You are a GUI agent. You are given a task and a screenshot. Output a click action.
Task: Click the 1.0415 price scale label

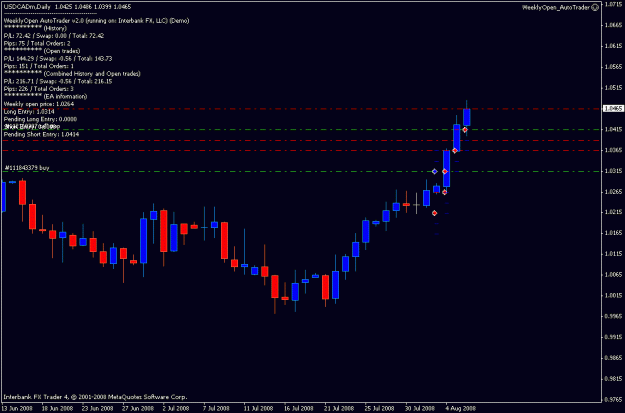pyautogui.click(x=614, y=129)
